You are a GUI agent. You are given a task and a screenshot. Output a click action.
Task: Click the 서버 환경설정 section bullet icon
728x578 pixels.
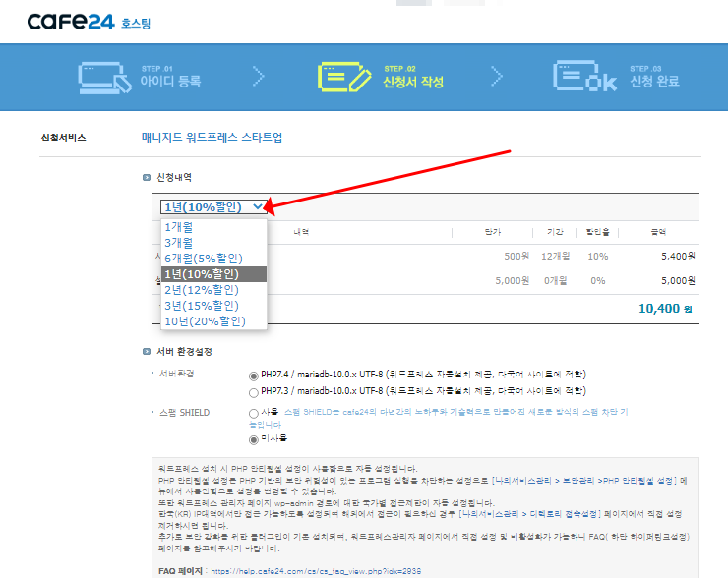click(147, 352)
